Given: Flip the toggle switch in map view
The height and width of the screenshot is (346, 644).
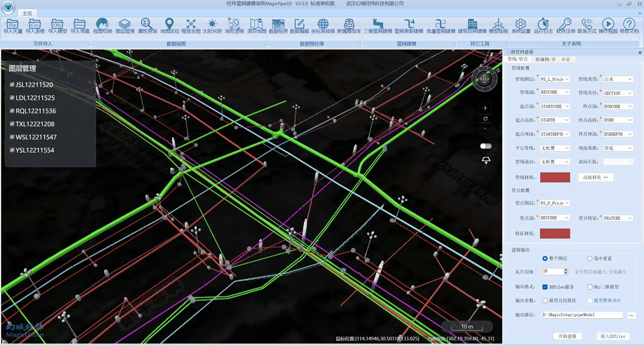Looking at the screenshot, I should tap(486, 146).
